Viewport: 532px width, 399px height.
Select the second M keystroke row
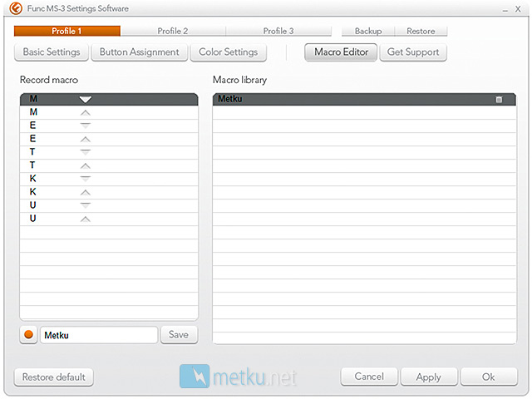point(109,112)
